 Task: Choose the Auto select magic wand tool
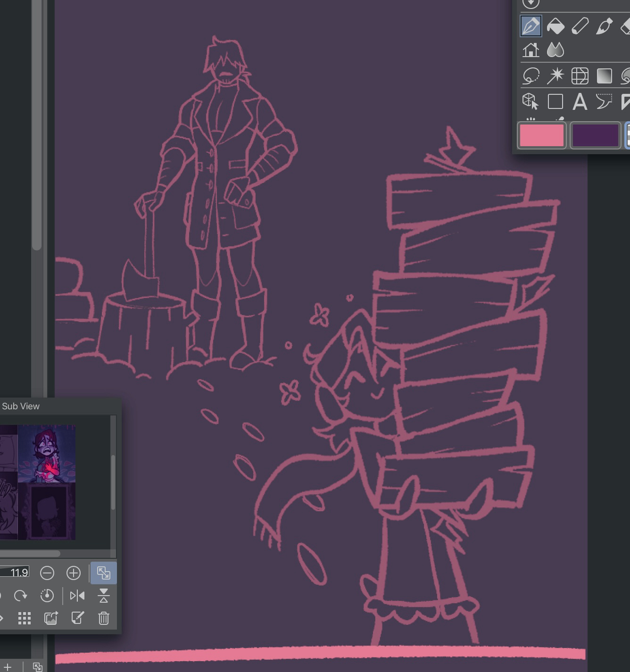[555, 76]
